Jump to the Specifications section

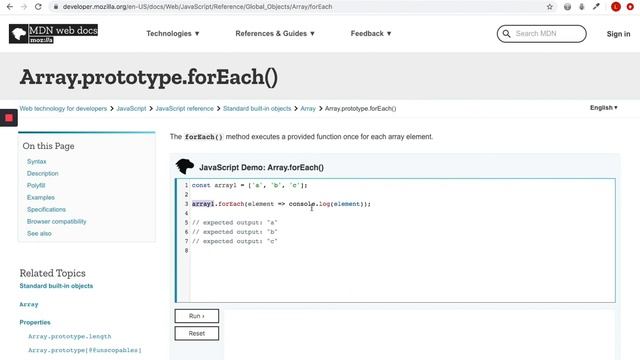click(46, 209)
